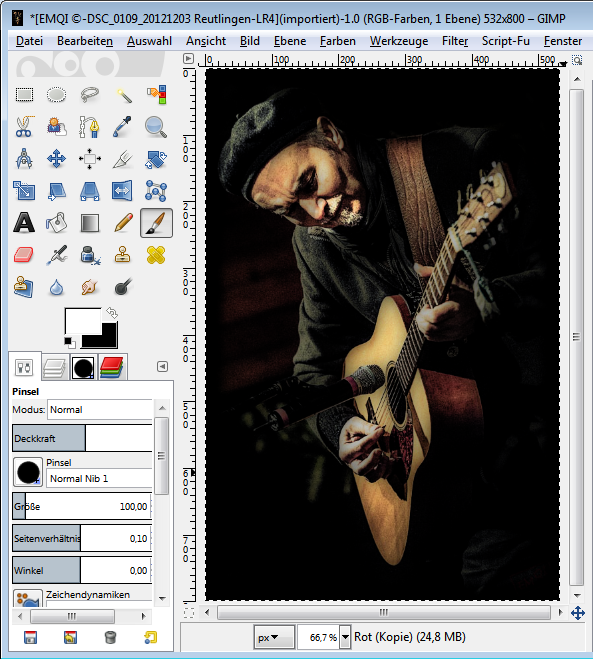Switch to the Layers dock tab
The height and width of the screenshot is (659, 593).
coord(55,368)
